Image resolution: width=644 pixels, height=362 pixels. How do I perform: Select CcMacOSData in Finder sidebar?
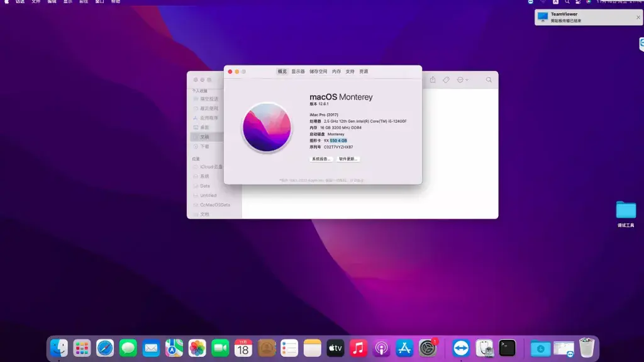(x=211, y=205)
